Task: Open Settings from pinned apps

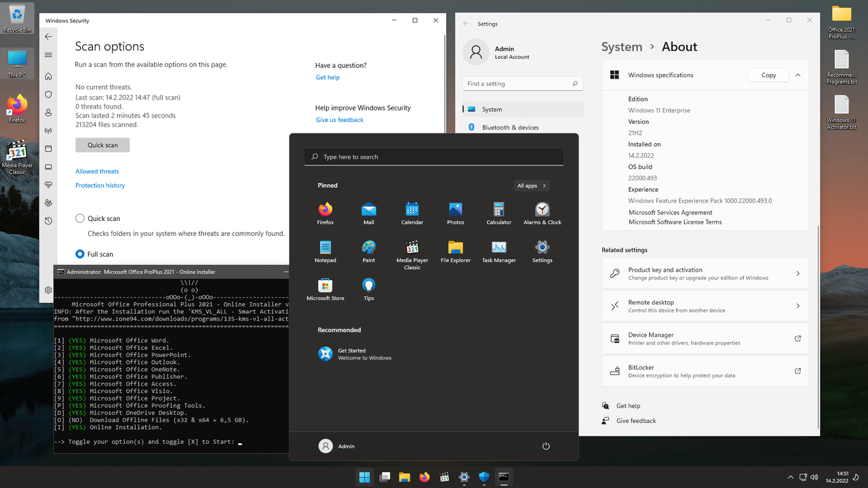Action: (542, 251)
